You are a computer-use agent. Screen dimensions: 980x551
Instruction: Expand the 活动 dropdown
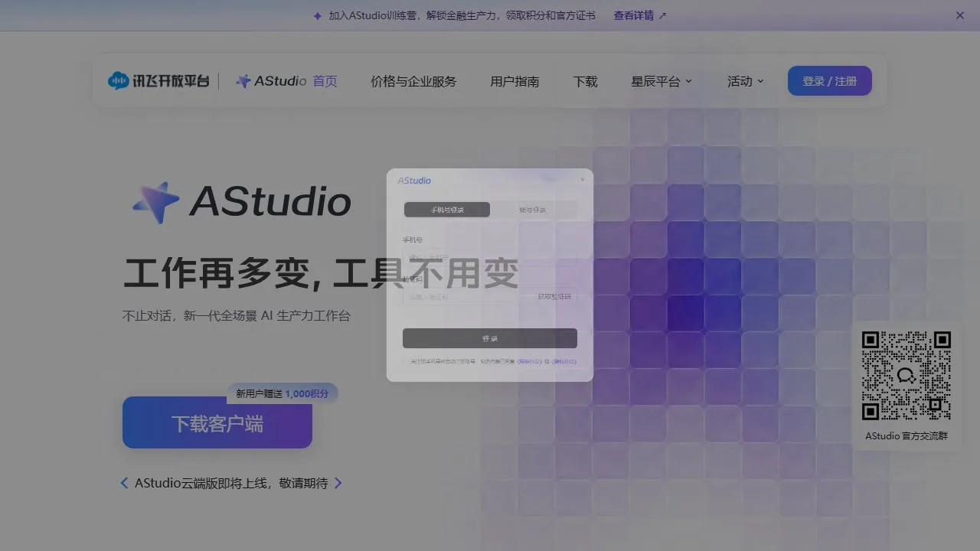point(746,81)
